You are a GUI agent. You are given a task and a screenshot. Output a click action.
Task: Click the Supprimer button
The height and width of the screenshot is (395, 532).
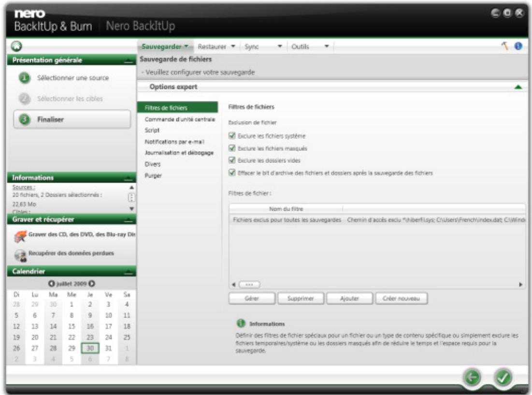(301, 298)
